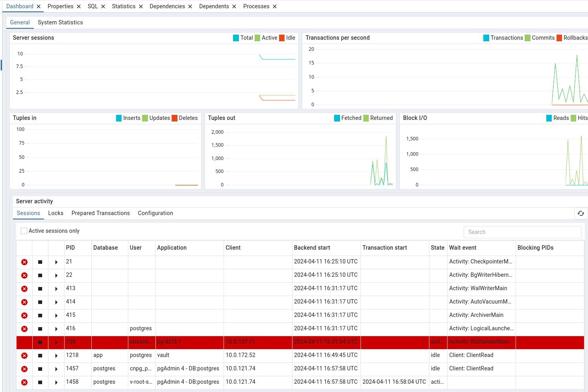Expand details for session PID 414
Image resolution: width=588 pixels, height=392 pixels.
56,302
